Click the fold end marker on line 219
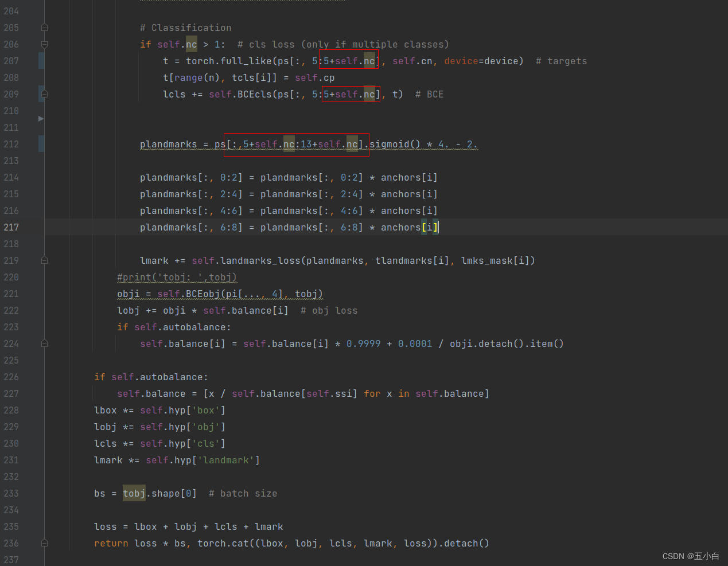 pyautogui.click(x=44, y=260)
